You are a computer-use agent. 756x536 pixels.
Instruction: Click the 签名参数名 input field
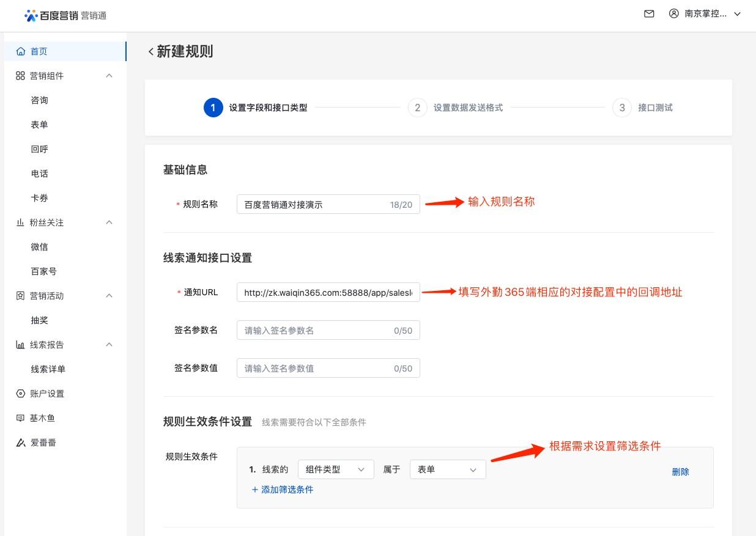point(328,331)
